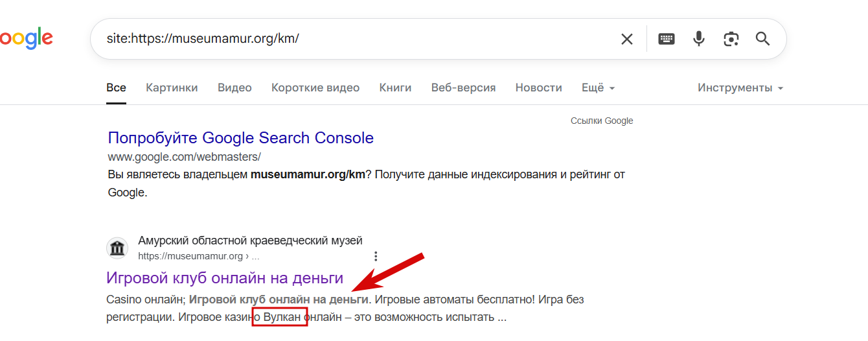The image size is (868, 341).
Task: Open the Новости tab
Action: pos(538,88)
